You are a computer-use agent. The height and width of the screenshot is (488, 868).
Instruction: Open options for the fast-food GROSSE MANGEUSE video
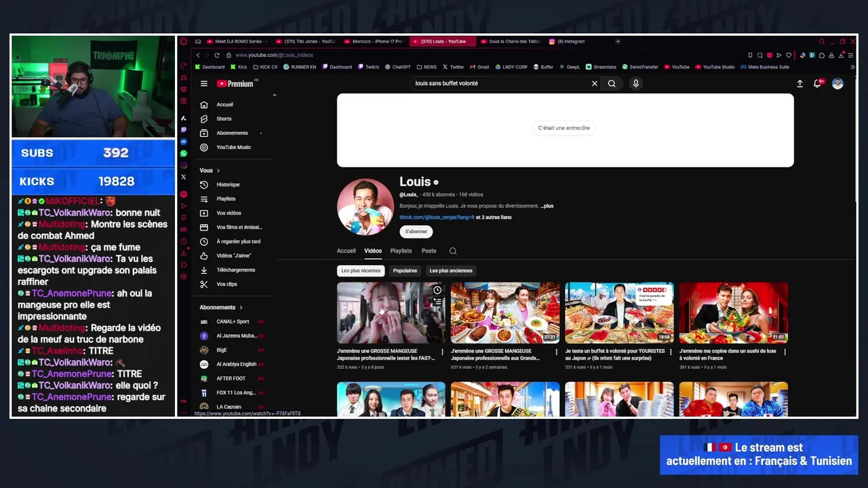(x=443, y=352)
